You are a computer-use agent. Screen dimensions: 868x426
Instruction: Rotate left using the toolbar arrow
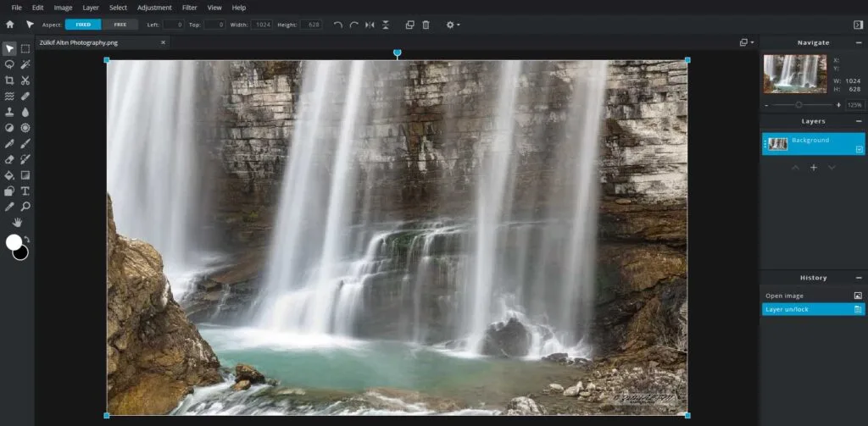338,25
